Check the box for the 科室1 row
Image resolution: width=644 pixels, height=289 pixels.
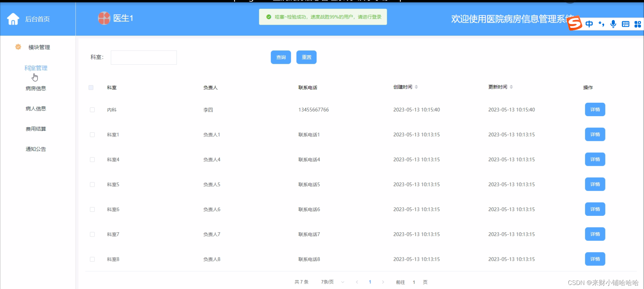[x=92, y=135]
